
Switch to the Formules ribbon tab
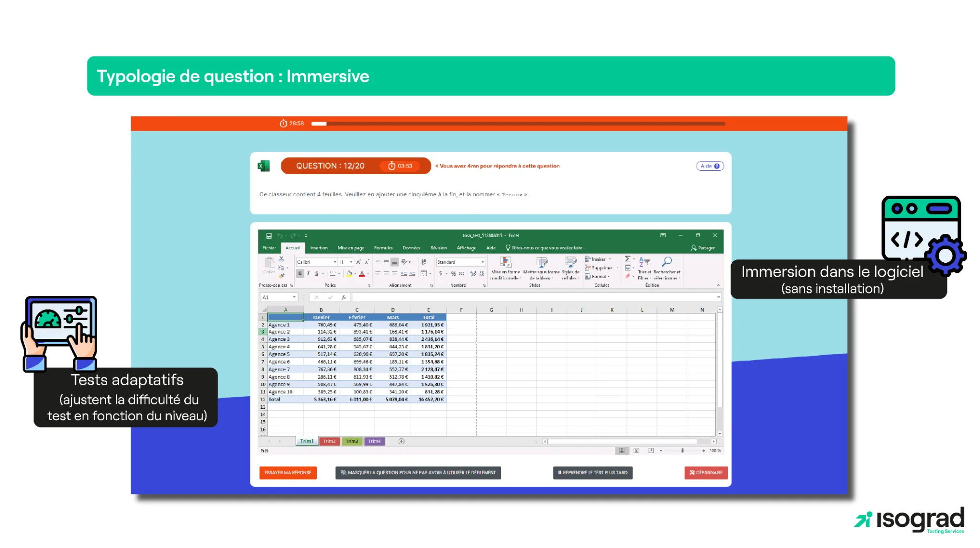(383, 248)
